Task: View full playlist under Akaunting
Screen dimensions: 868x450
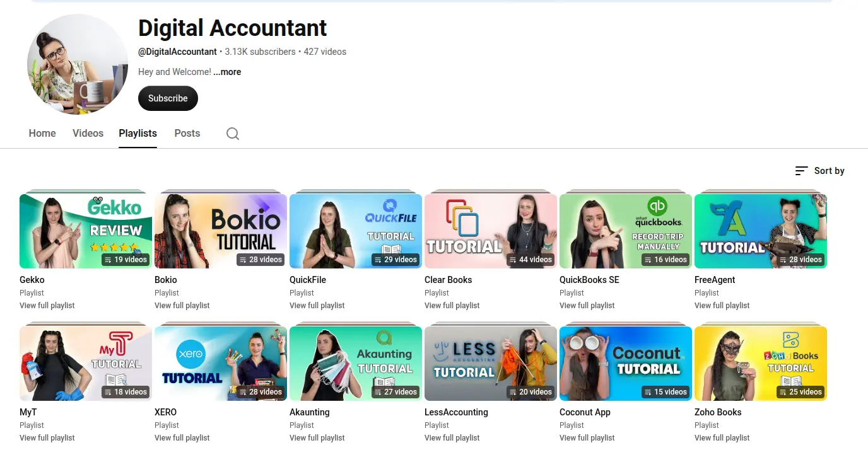Action: point(317,438)
